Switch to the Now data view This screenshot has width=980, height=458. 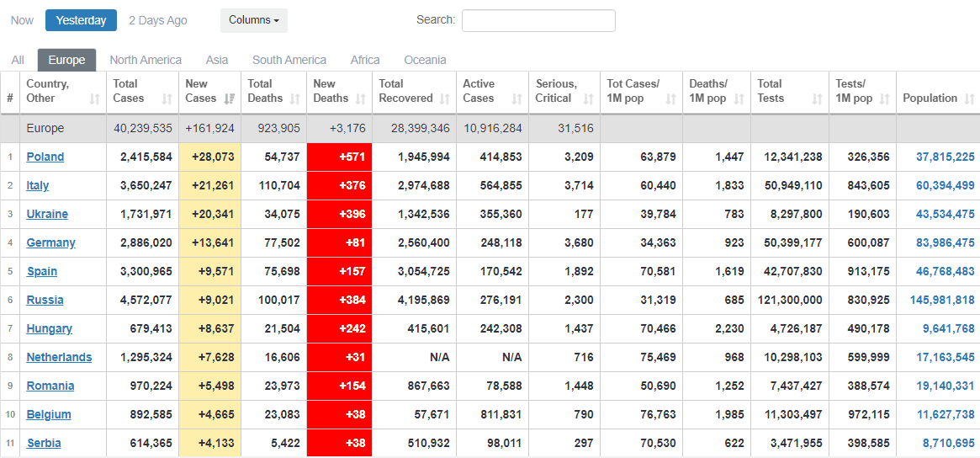[23, 20]
